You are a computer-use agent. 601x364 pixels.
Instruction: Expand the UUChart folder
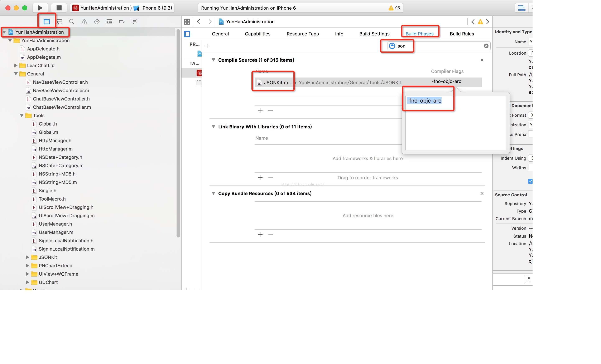coord(28,282)
